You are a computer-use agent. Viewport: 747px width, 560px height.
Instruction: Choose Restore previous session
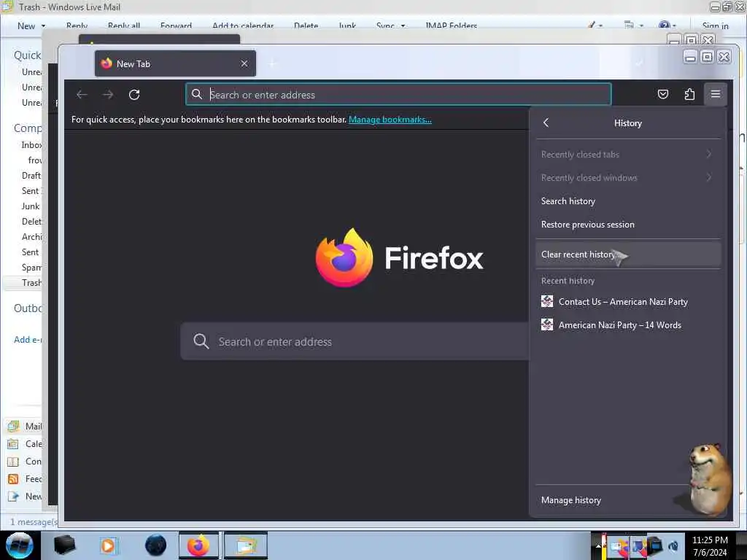(628, 225)
